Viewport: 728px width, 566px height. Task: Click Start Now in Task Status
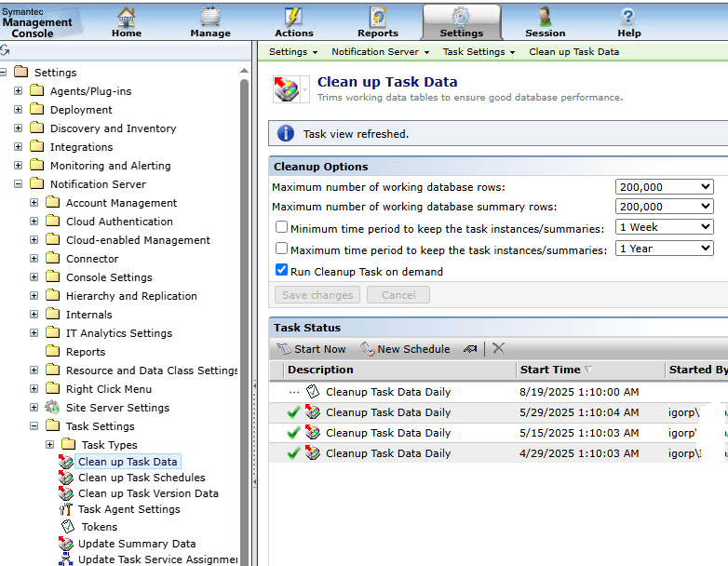coord(312,349)
